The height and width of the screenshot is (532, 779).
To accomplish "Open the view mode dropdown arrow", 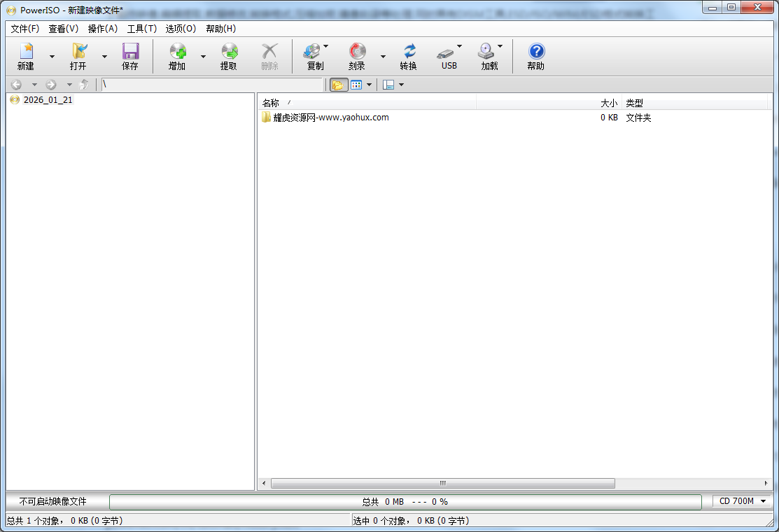I will click(x=369, y=85).
